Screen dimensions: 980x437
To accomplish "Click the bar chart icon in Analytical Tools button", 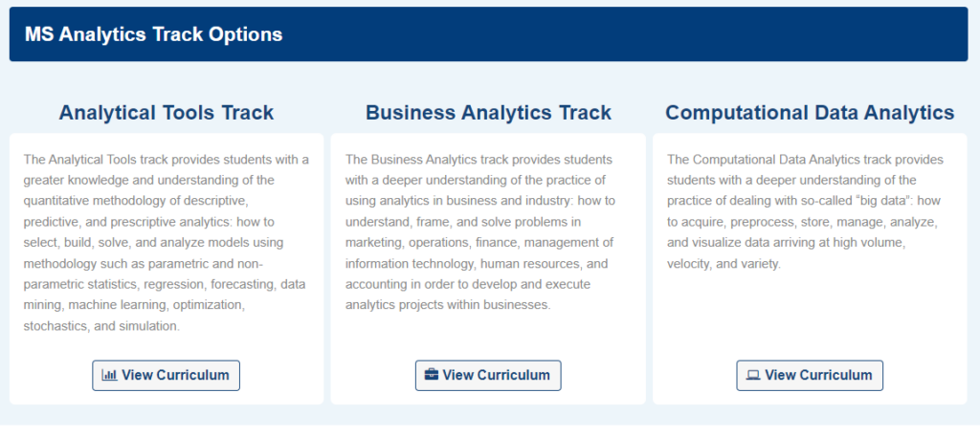I will pos(109,375).
